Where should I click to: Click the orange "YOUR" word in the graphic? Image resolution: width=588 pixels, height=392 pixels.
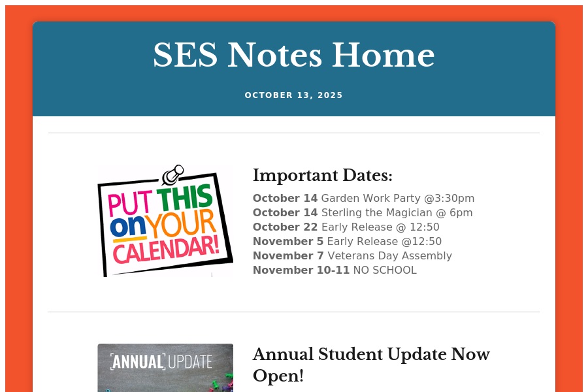click(x=181, y=227)
